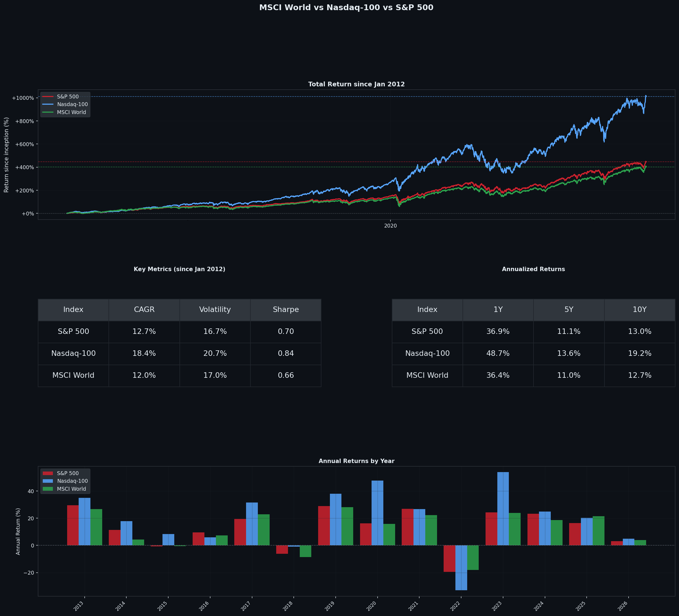This screenshot has height=616, width=679.
Task: Click the Sharpe column header
Action: pos(286,310)
